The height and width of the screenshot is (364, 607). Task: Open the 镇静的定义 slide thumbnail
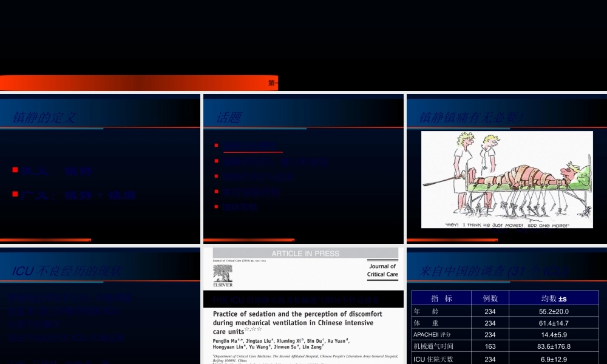pyautogui.click(x=100, y=168)
